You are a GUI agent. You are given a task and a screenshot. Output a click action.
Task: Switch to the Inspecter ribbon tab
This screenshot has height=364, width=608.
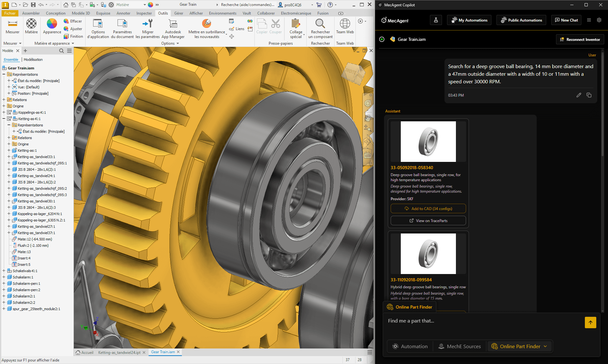coord(144,13)
